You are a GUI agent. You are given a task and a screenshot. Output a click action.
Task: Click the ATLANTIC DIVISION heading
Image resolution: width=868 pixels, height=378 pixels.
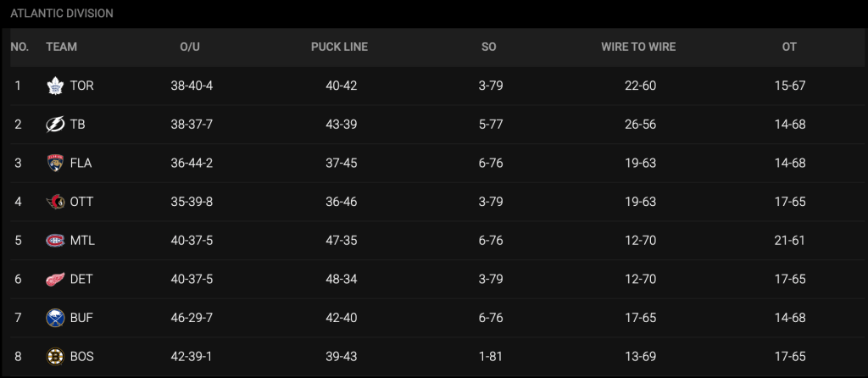coord(62,14)
